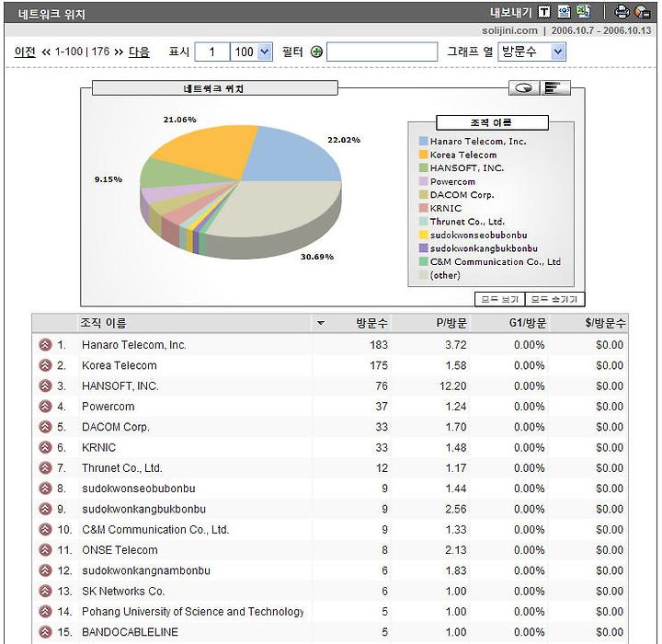Sort table by 조직 이름 column header

103,323
